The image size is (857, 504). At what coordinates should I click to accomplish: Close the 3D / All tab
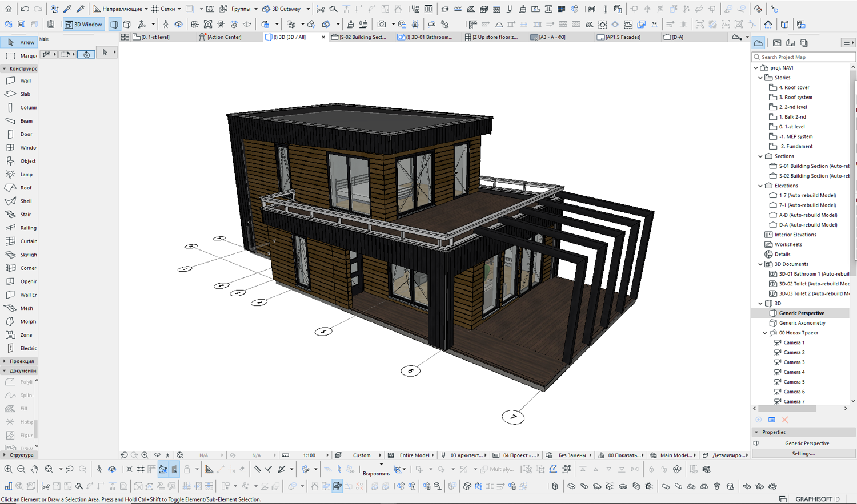pos(323,37)
